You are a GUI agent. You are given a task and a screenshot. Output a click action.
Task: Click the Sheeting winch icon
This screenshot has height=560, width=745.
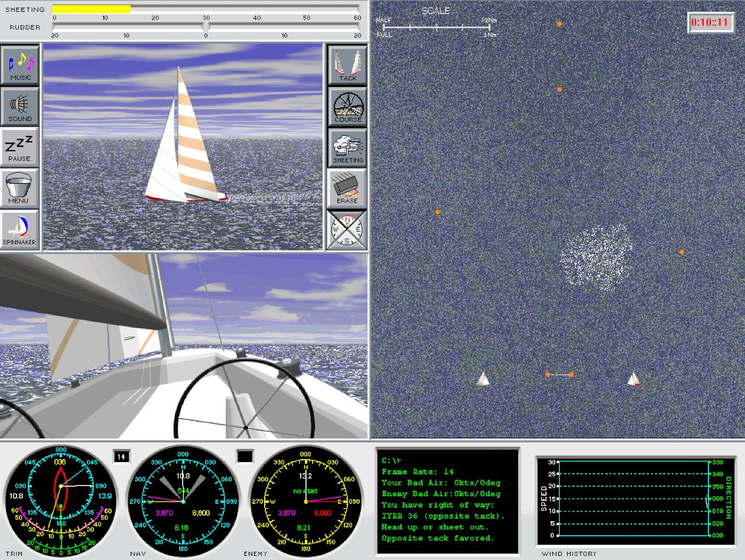pyautogui.click(x=347, y=146)
